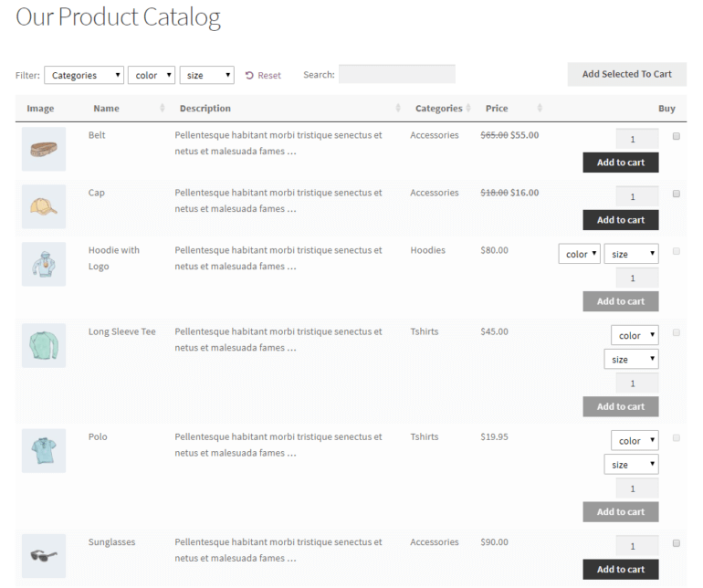Click the Buy column header
703x588 pixels.
coord(666,108)
